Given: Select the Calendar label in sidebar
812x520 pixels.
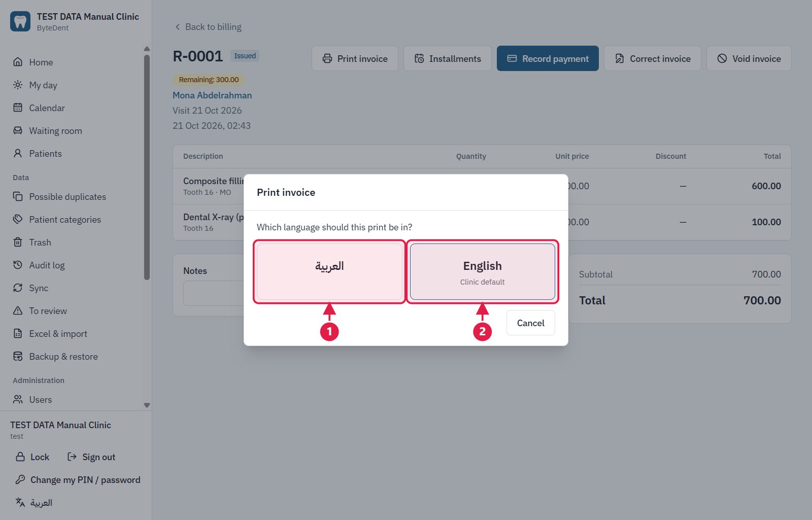Looking at the screenshot, I should pyautogui.click(x=47, y=108).
